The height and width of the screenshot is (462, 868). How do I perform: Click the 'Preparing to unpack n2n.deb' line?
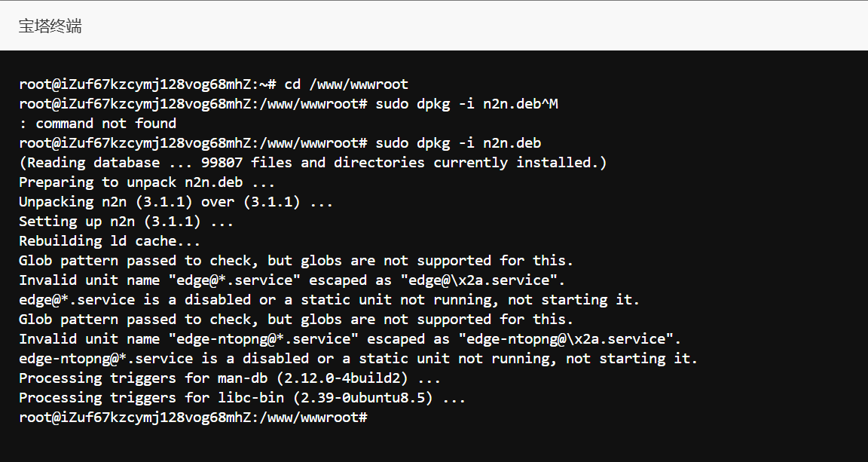147,182
